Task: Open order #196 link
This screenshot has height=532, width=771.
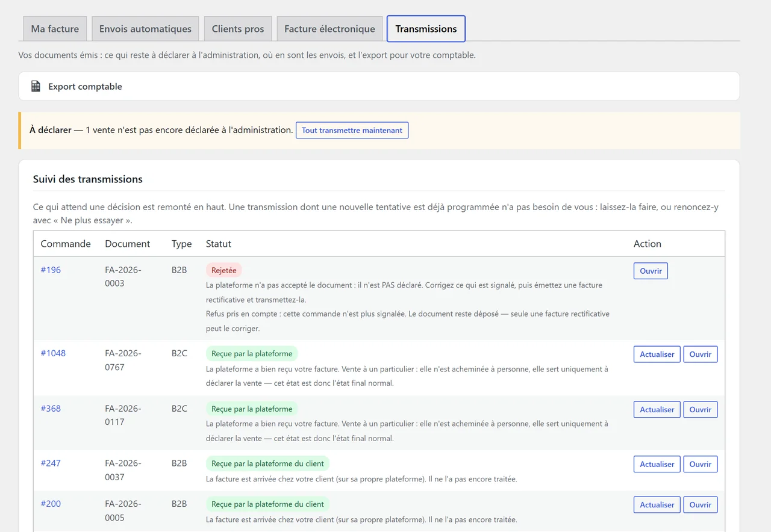Action: pyautogui.click(x=51, y=270)
